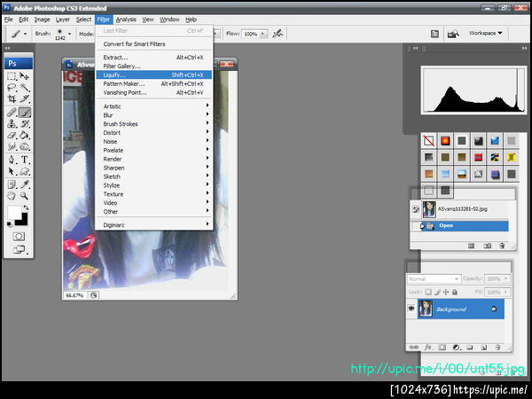Choose Extract from the Filter menu
Viewport: 532px width, 399px height.
154,58
